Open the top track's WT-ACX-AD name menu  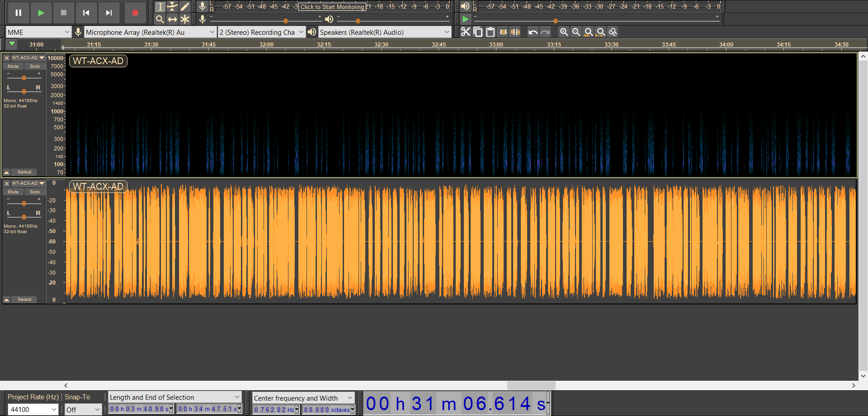pyautogui.click(x=28, y=58)
